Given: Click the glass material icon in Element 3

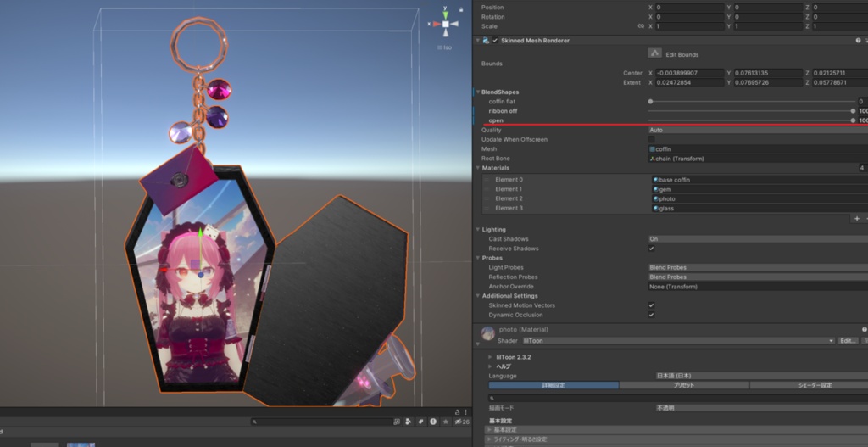Looking at the screenshot, I should [x=655, y=208].
